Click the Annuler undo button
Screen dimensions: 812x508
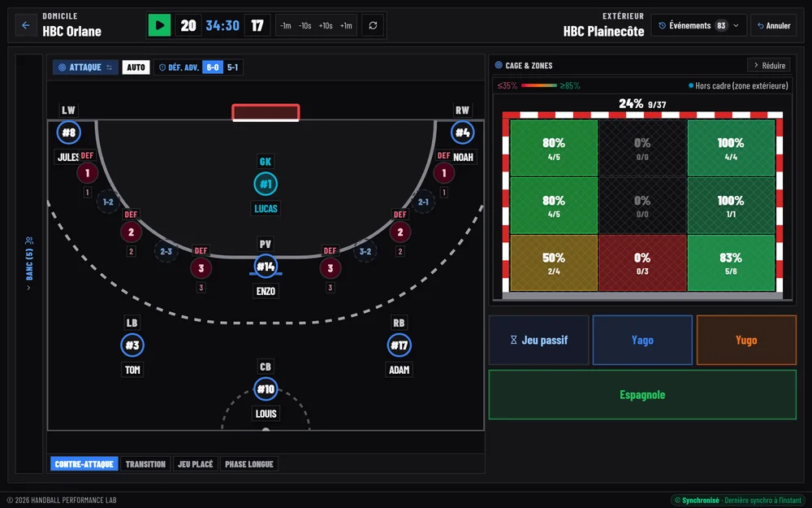774,25
